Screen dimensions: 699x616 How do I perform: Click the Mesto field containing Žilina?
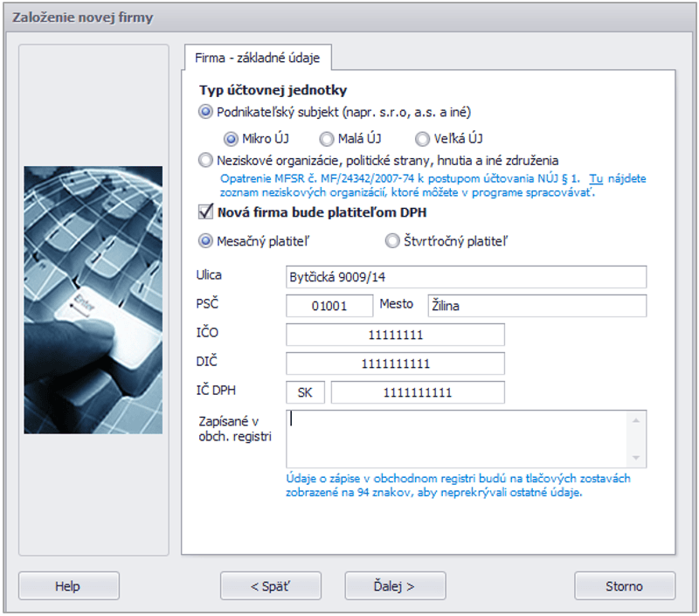[x=536, y=306]
